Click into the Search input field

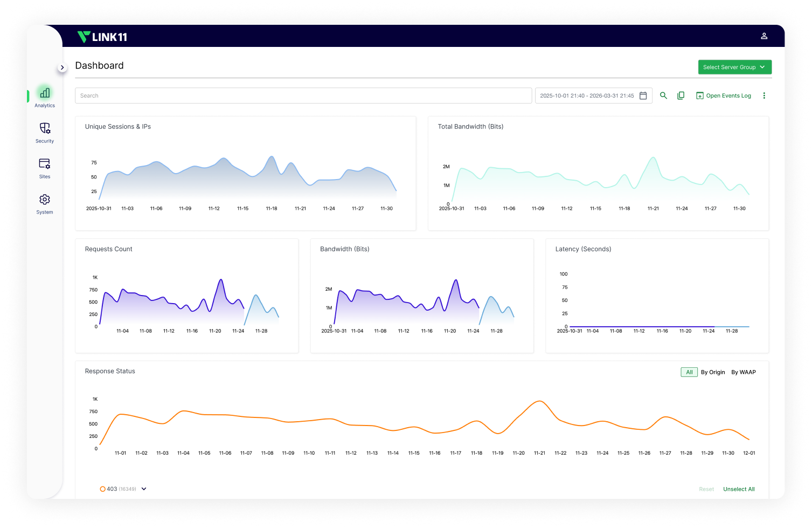click(x=303, y=95)
